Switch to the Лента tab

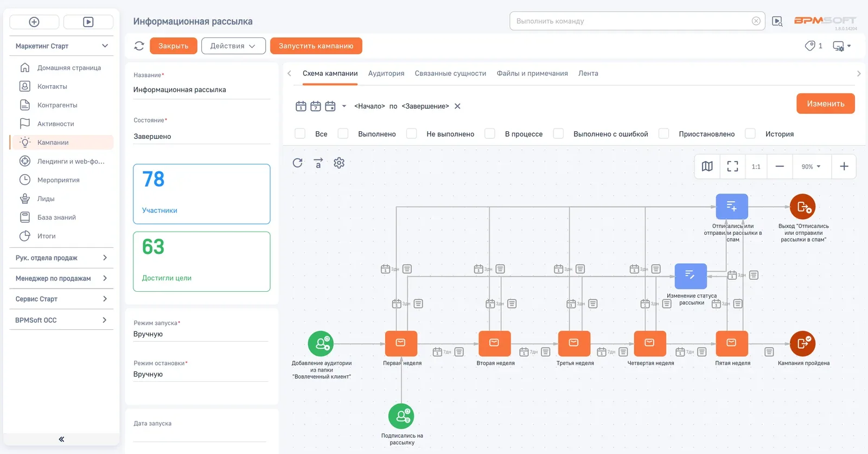pyautogui.click(x=588, y=73)
